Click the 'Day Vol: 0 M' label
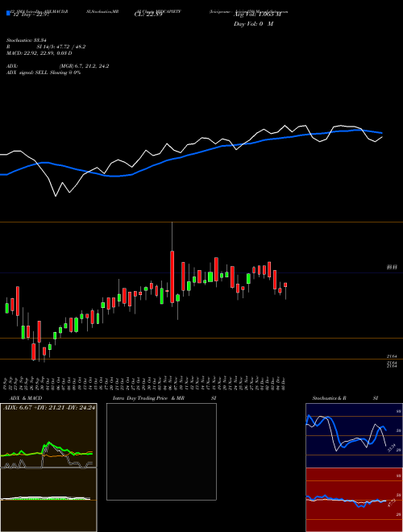This screenshot has width=403, height=532. 253,24
